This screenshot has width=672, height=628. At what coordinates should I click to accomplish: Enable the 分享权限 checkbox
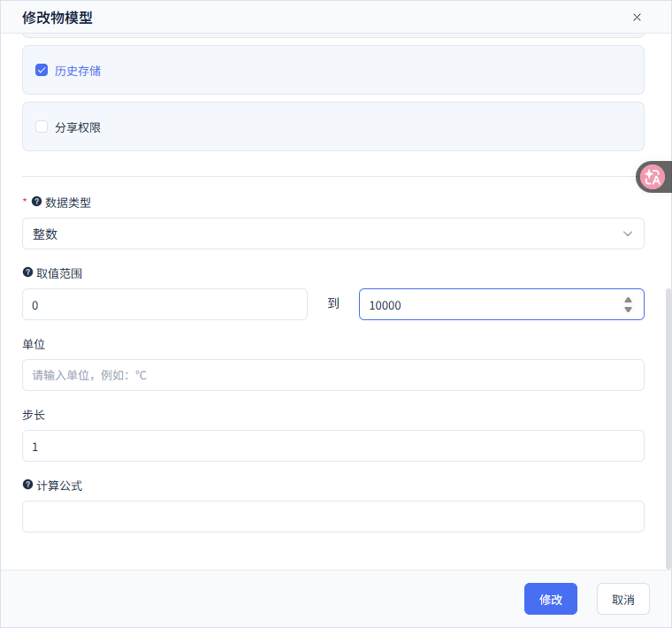pos(42,126)
